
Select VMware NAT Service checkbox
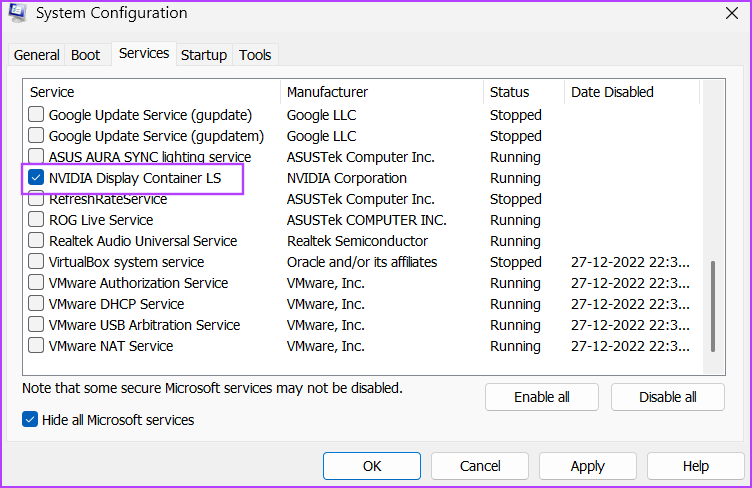tap(36, 345)
